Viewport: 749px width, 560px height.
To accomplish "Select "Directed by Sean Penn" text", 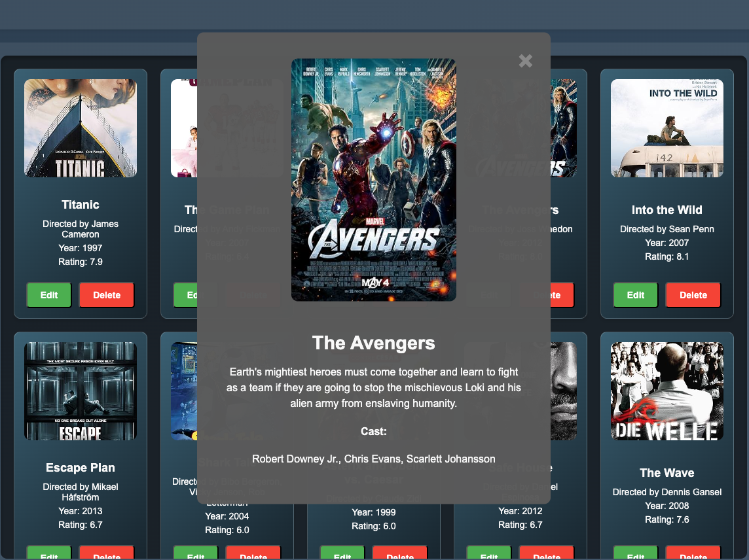I will [x=667, y=229].
